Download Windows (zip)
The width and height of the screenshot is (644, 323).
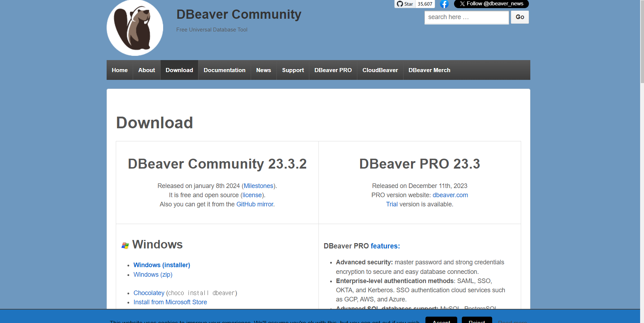153,275
